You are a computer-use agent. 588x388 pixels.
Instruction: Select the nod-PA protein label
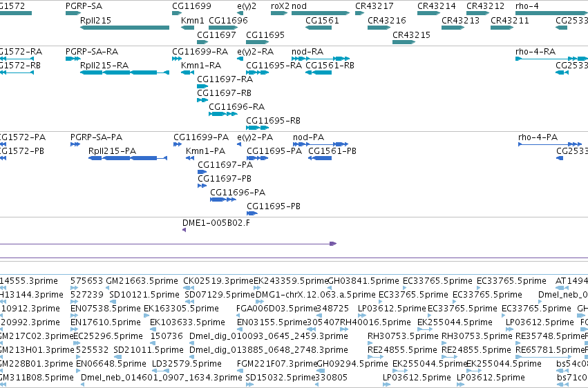point(309,137)
